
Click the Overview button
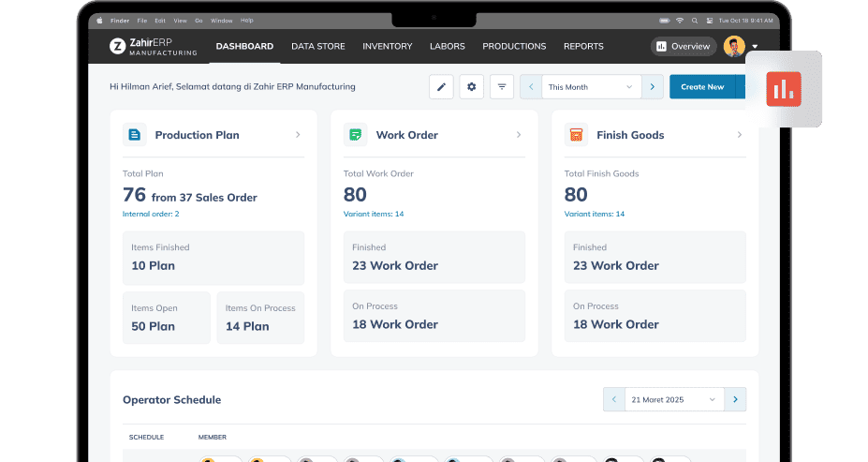684,47
